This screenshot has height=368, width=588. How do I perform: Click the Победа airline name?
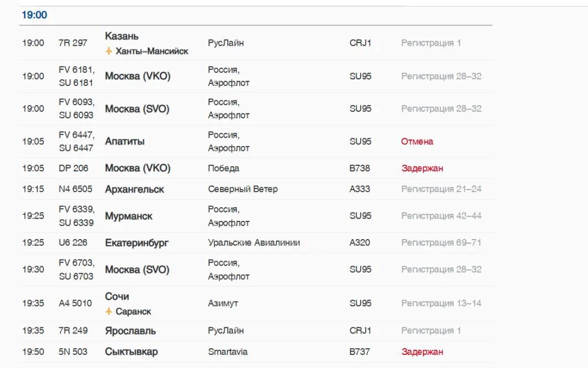pyautogui.click(x=224, y=169)
